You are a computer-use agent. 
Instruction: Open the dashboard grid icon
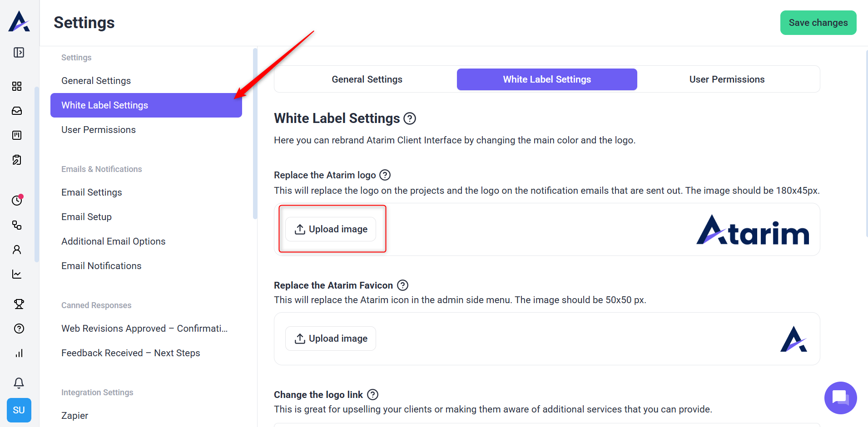coord(17,86)
